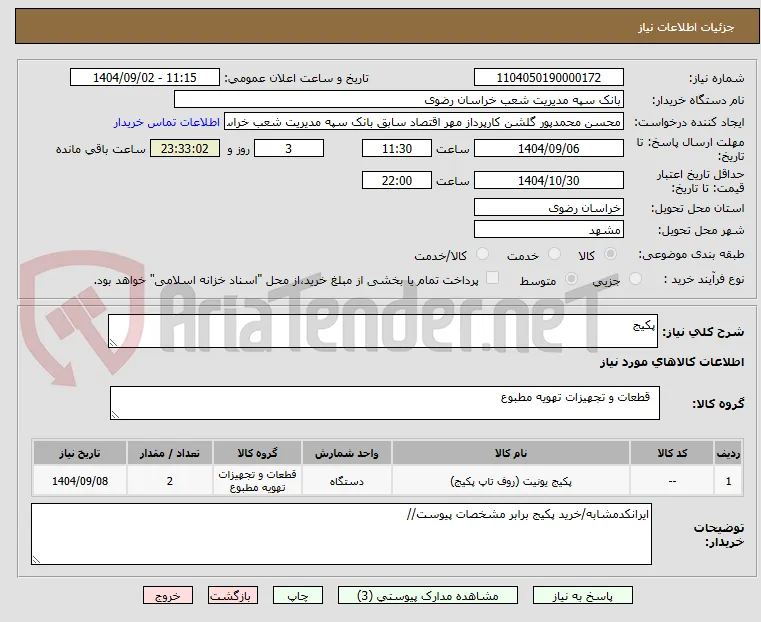Click the بازگشت back button

coord(233,595)
